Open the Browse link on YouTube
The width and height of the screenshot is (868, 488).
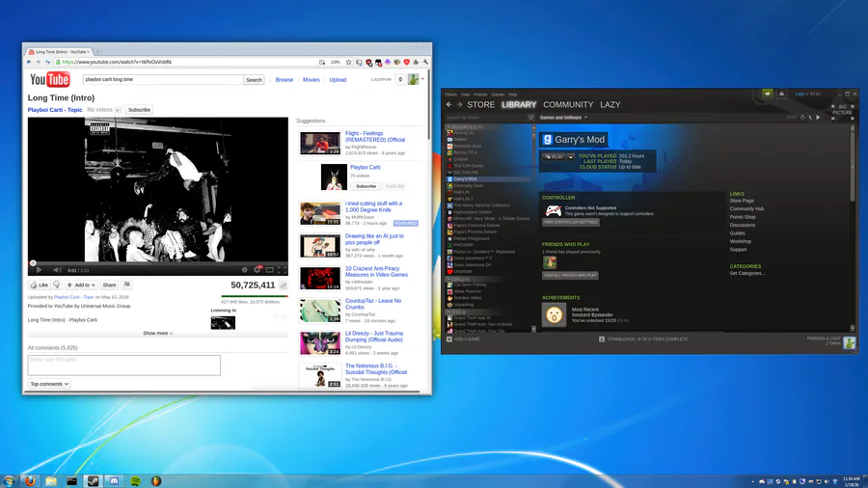point(284,80)
